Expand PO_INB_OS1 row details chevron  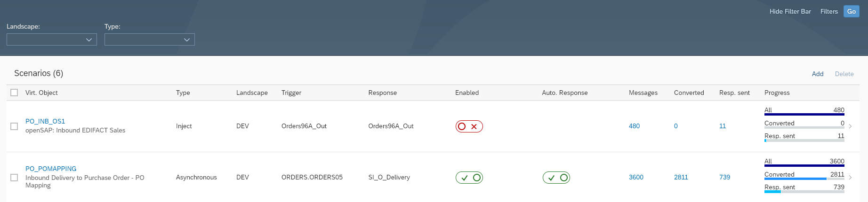tap(850, 126)
